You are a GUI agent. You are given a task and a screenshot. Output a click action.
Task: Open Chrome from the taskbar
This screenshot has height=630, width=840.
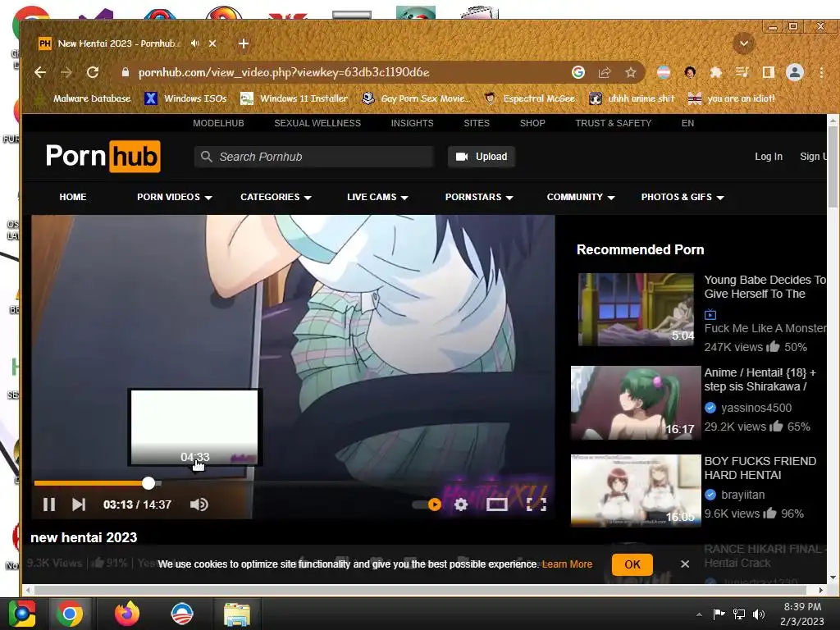coord(69,614)
